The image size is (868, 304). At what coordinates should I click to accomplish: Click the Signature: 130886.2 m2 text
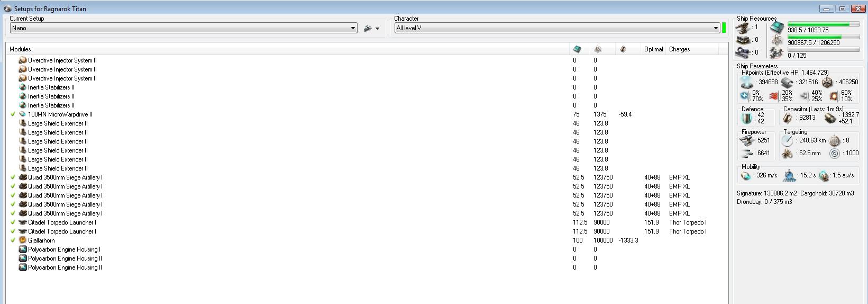767,194
